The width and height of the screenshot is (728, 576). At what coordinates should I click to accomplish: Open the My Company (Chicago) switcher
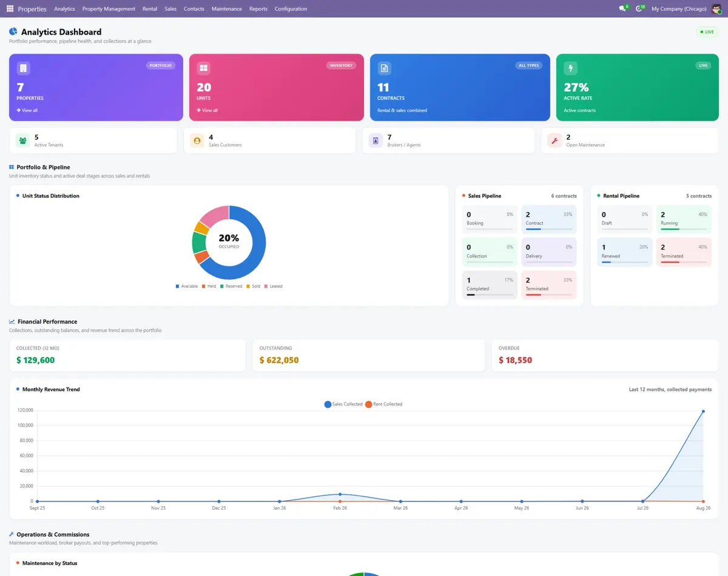click(679, 8)
